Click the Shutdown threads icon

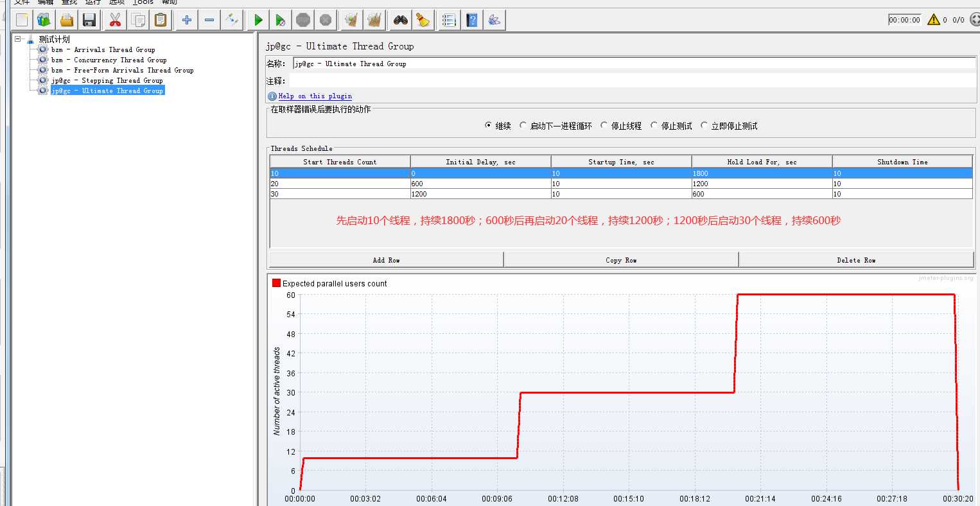pos(326,20)
